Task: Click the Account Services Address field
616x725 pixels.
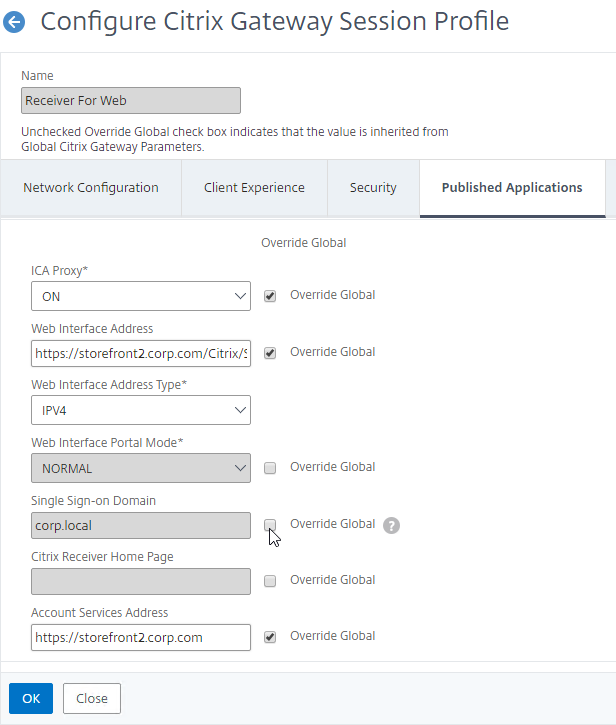Action: point(141,637)
